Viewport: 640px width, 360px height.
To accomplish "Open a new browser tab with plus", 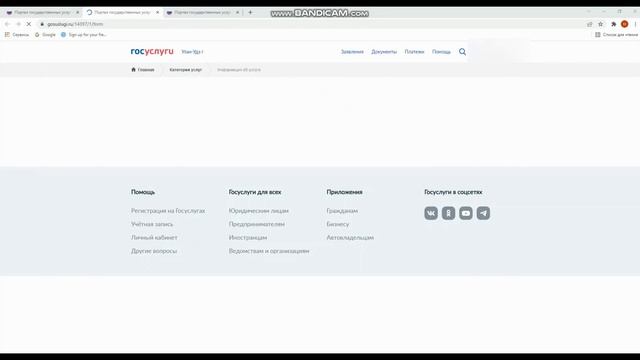I will (x=250, y=13).
